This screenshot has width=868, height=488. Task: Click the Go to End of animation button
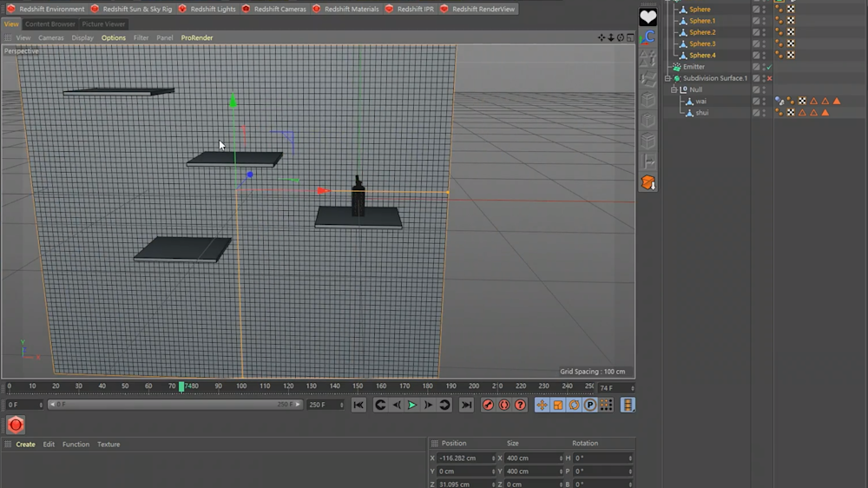point(466,405)
